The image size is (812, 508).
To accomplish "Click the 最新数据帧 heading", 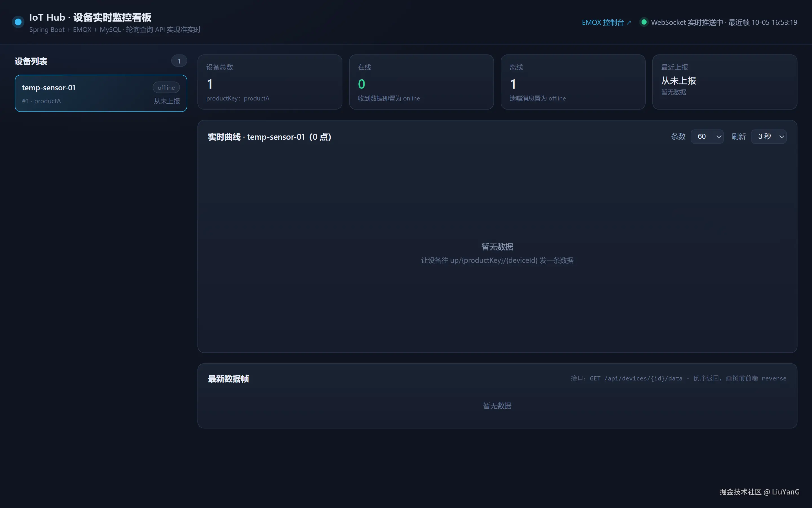I will tap(228, 379).
